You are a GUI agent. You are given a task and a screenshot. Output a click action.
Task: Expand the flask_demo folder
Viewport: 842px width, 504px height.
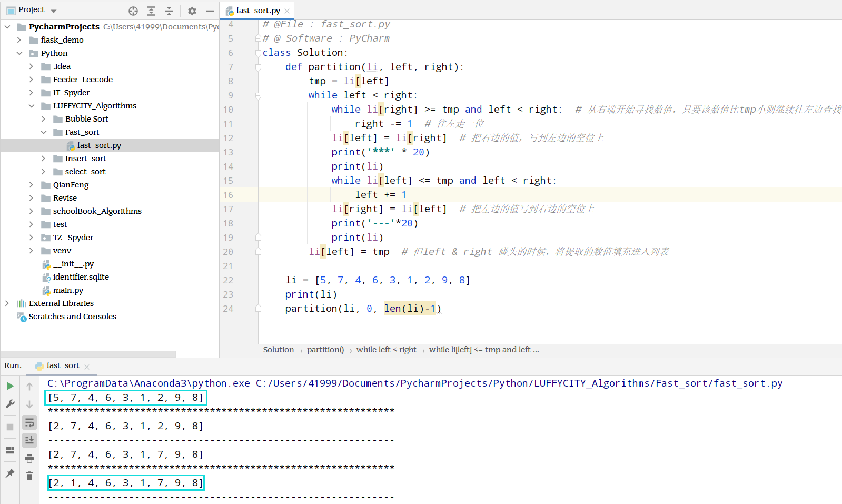coord(19,40)
